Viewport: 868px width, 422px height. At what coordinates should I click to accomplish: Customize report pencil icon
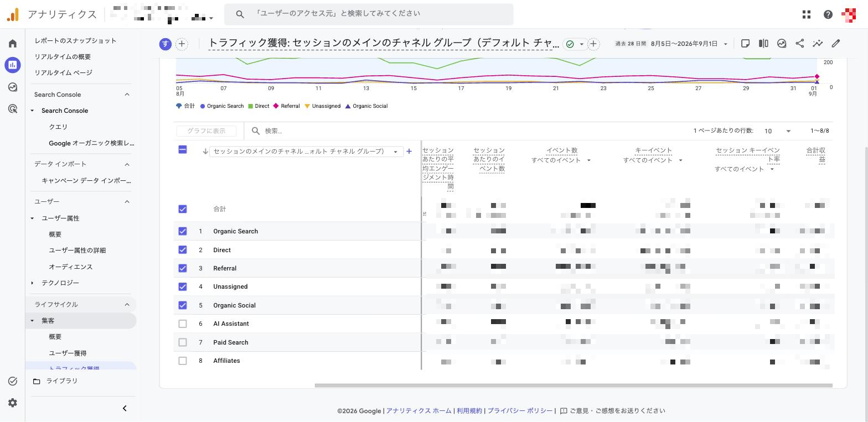click(836, 43)
